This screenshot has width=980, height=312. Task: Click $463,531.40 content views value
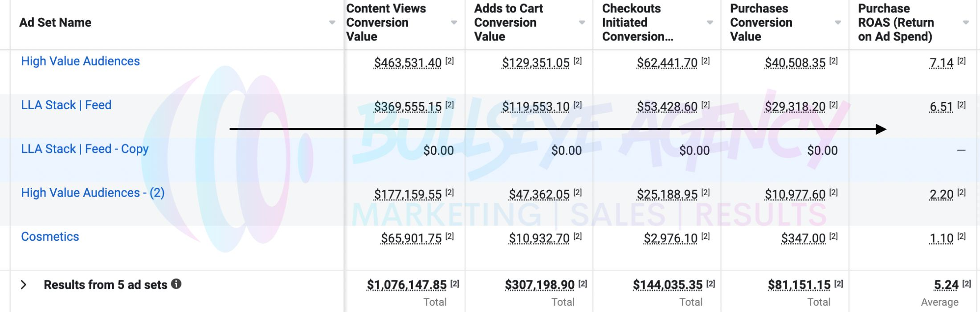(408, 63)
